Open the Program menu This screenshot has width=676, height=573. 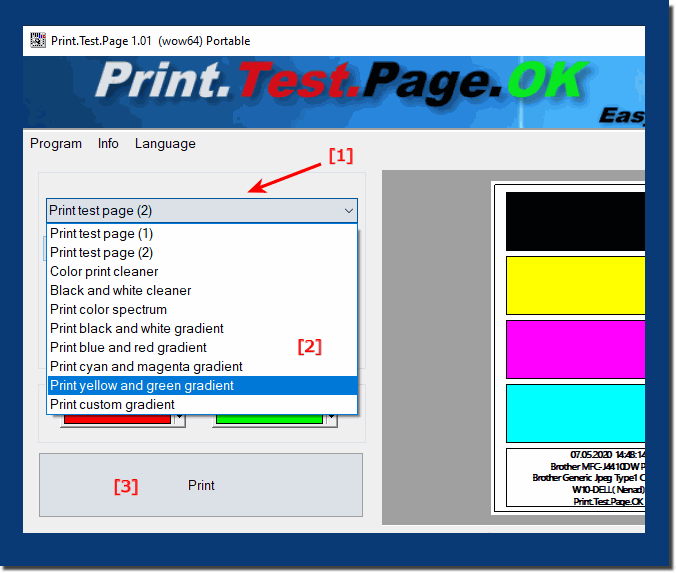point(56,144)
